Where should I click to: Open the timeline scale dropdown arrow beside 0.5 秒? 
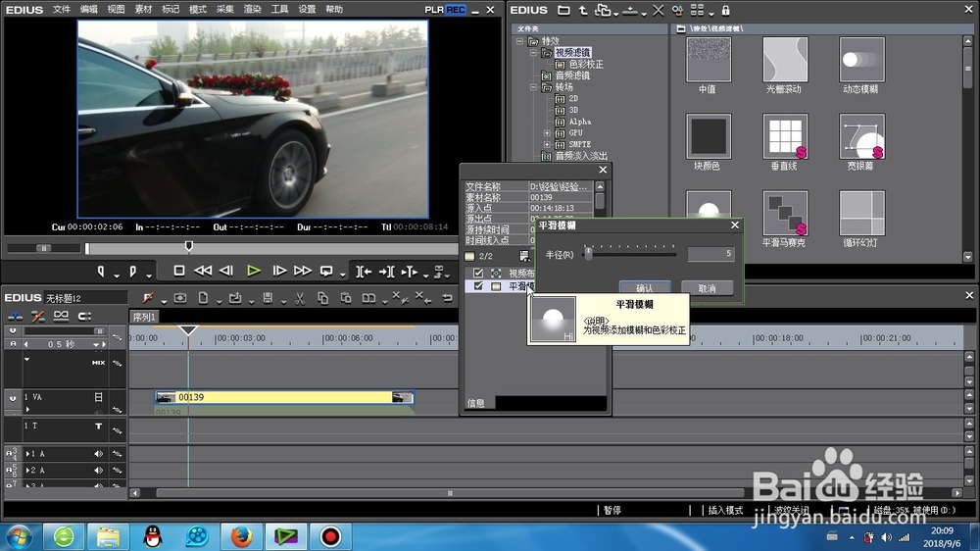(96, 344)
